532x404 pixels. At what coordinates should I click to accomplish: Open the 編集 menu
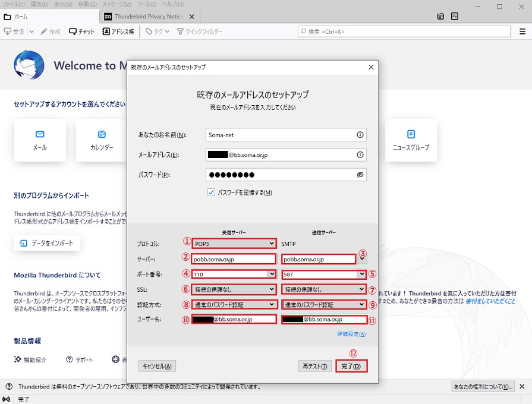click(x=39, y=4)
